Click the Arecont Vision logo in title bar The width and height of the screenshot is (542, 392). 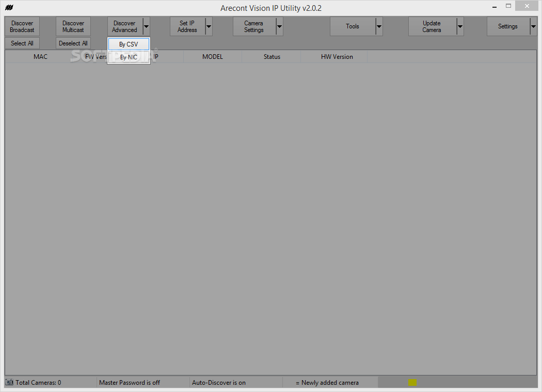9,7
